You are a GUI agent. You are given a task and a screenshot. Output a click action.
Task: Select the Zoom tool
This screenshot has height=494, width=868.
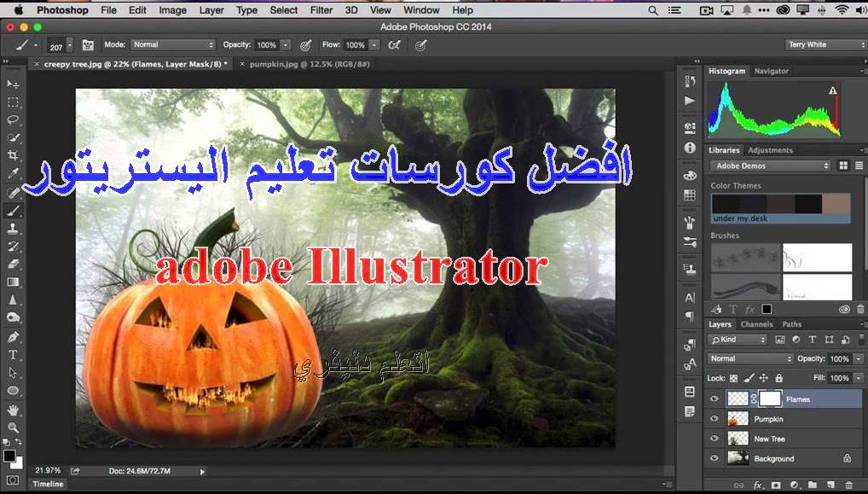(13, 427)
